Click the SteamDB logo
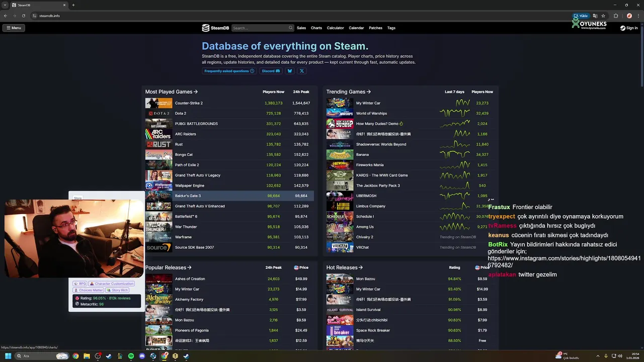This screenshot has width=644, height=362. [x=215, y=28]
